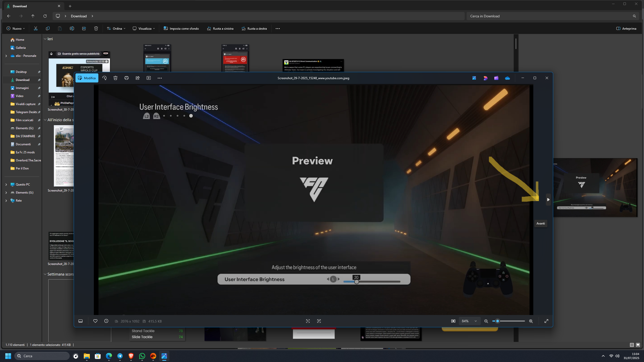Print the photo from Photos toolbar
This screenshot has height=362, width=644.
coord(127,78)
